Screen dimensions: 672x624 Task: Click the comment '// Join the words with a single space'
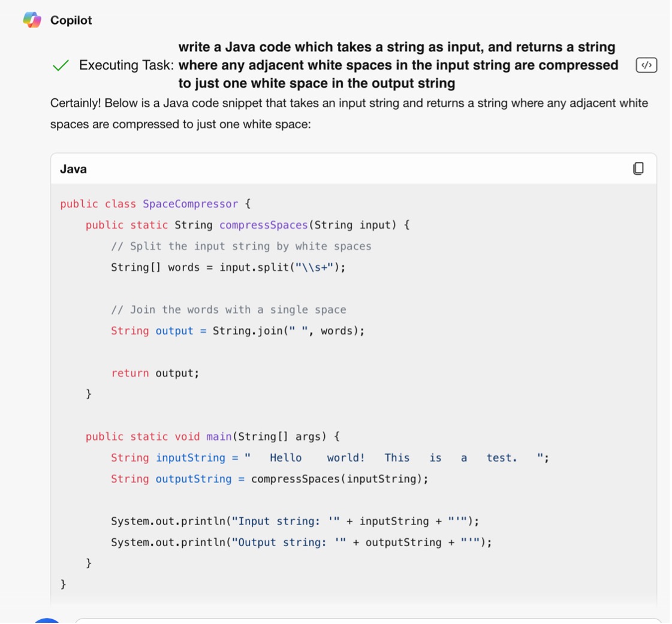(x=228, y=309)
